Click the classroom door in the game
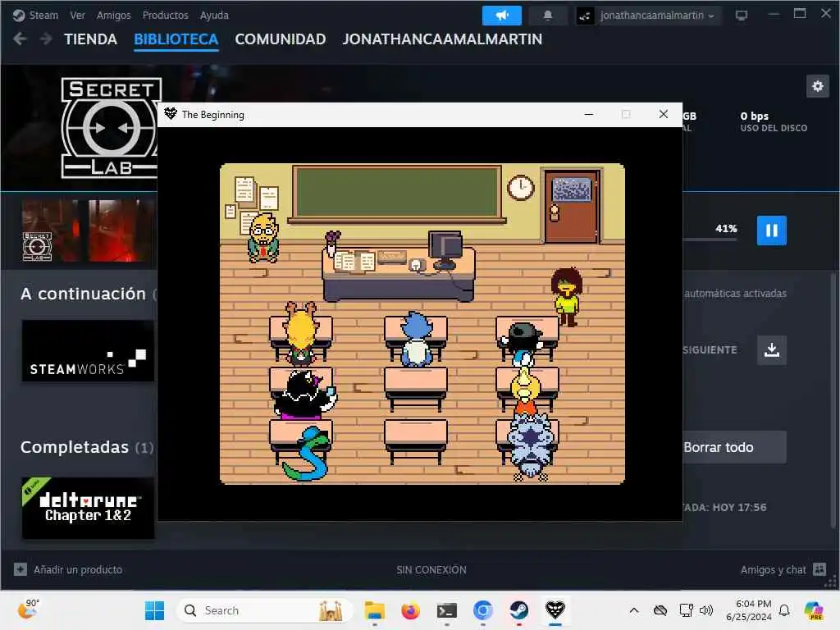The width and height of the screenshot is (840, 630). [x=572, y=206]
